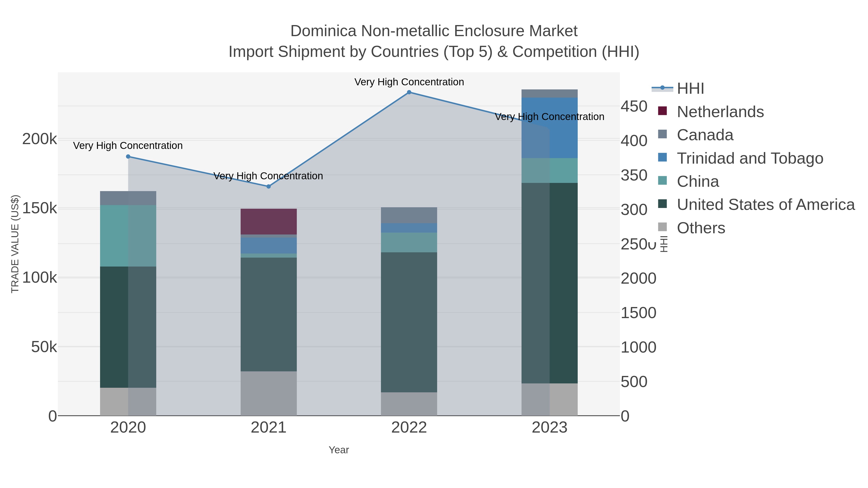The image size is (868, 488).
Task: Click the United States dark green swatch
Action: point(663,204)
